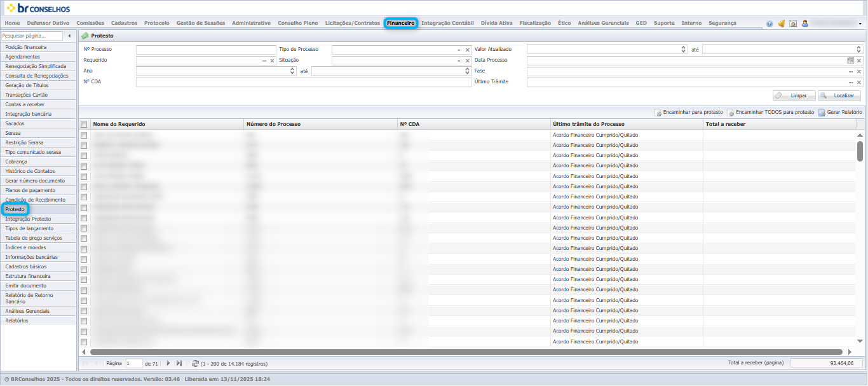The height and width of the screenshot is (386, 868).
Task: Refresh the results grid
Action: 195,363
